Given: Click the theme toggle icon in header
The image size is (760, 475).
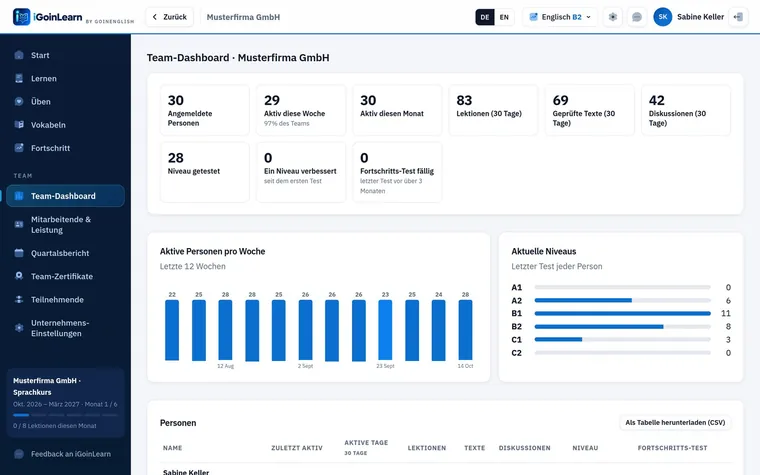Looking at the screenshot, I should click(613, 17).
